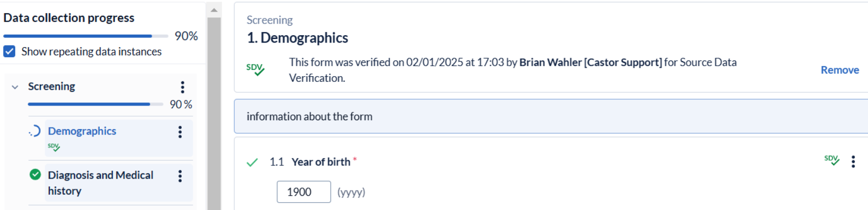868x210 pixels.
Task: Click in-progress status icon beside Demographics
Action: [x=35, y=131]
